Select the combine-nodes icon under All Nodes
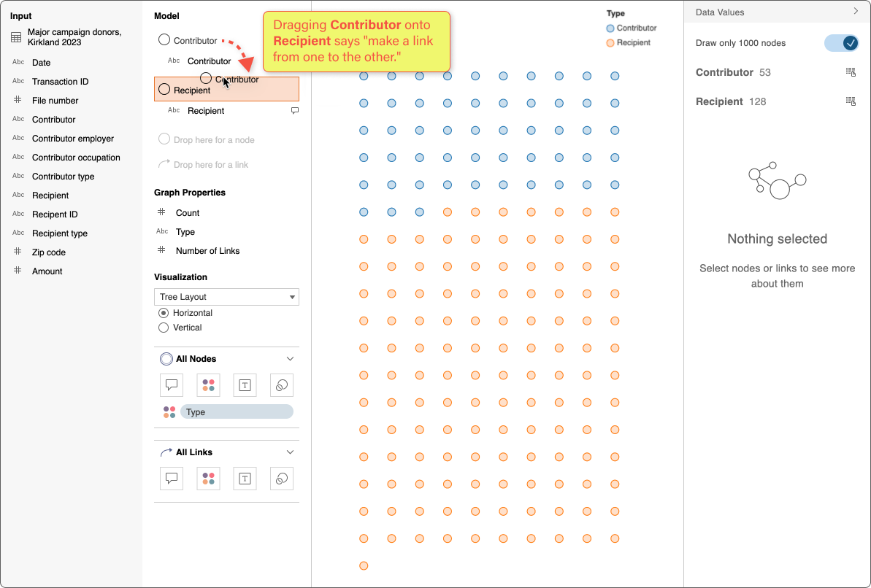This screenshot has width=871, height=588. [281, 384]
